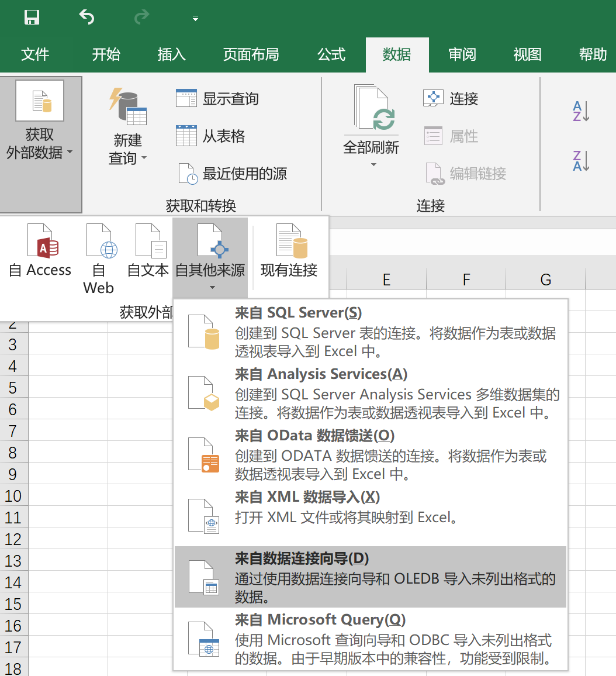Screen dimensions: 616x676
Task: Choose 来自 SQL Server menu item
Action: click(x=371, y=331)
